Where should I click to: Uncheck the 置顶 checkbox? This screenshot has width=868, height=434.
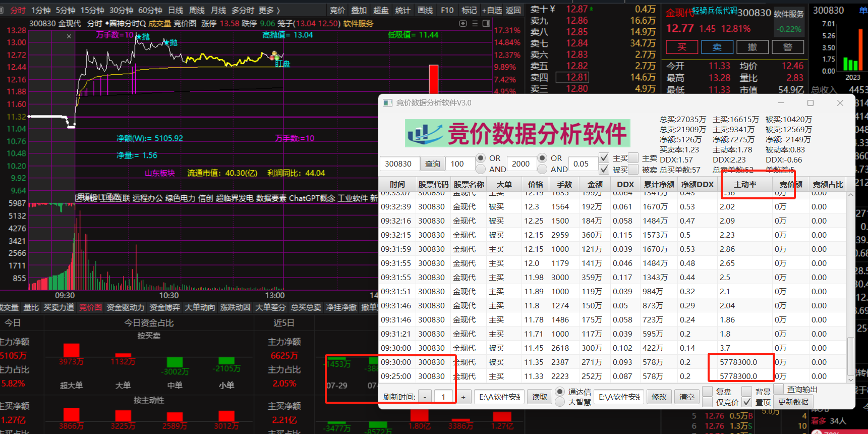pos(747,402)
